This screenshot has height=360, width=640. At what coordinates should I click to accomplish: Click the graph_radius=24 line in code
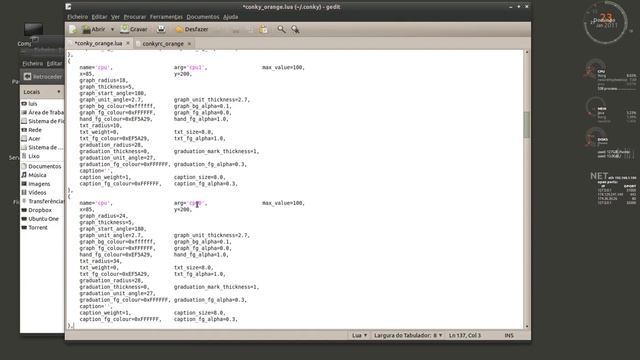tap(104, 216)
